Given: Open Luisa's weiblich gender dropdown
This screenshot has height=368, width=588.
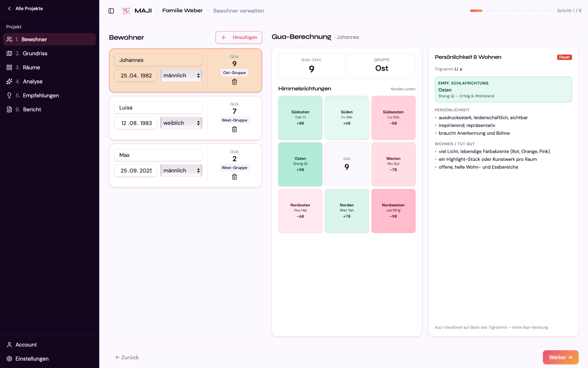Looking at the screenshot, I should coord(181,123).
